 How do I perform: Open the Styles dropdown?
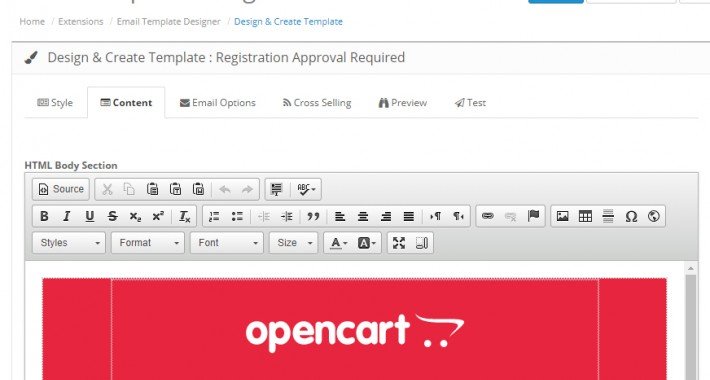69,243
